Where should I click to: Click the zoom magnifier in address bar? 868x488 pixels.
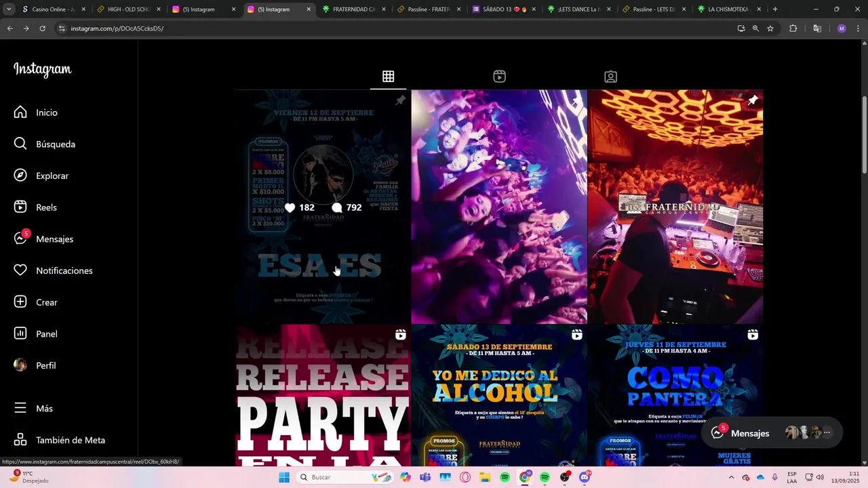tap(755, 28)
